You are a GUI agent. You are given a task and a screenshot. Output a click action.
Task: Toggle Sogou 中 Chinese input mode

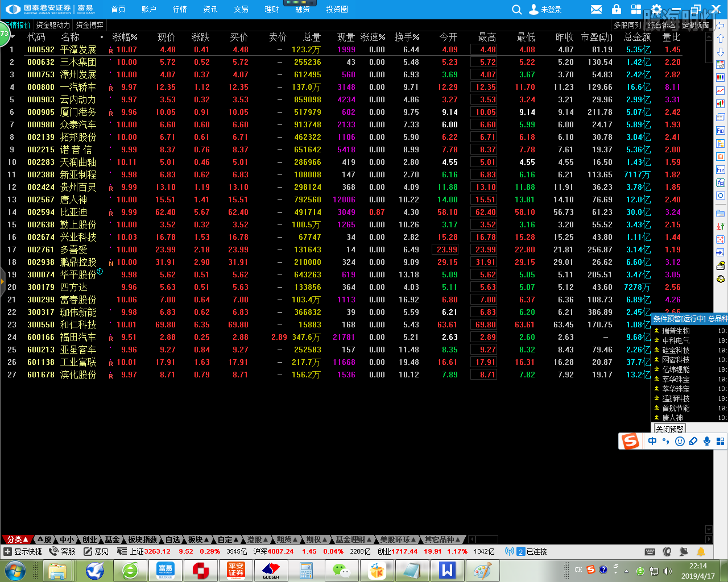(652, 441)
